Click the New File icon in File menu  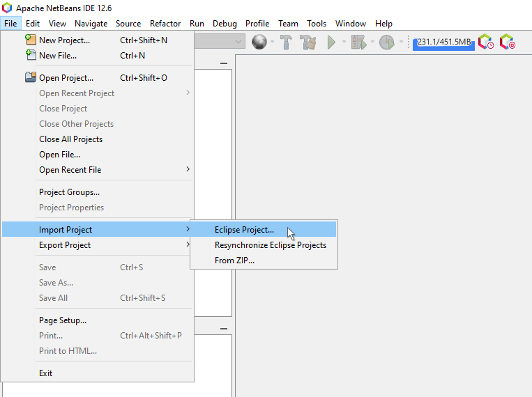pos(31,55)
